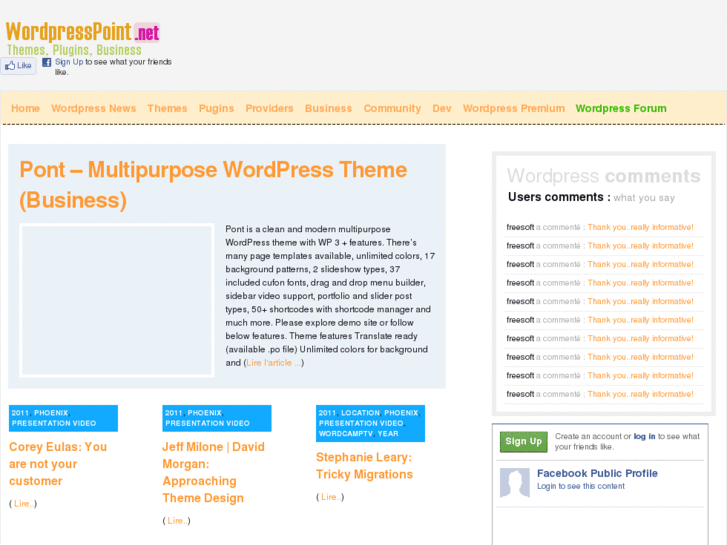This screenshot has height=545, width=727.
Task: Open the LOCATION tag above Stephanie Leary
Action: [360, 413]
